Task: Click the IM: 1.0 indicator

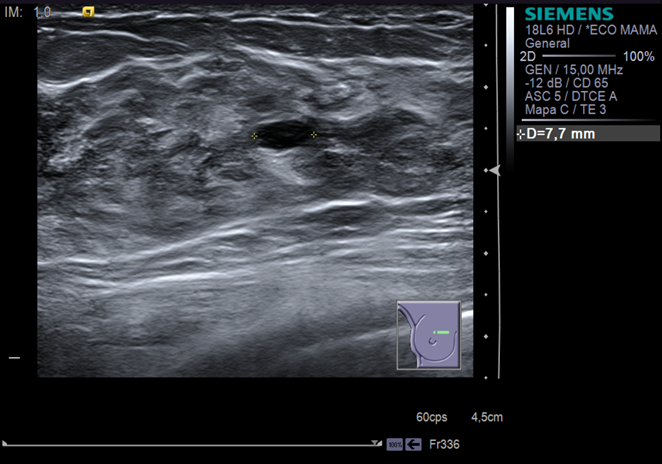Action: pyautogui.click(x=28, y=12)
